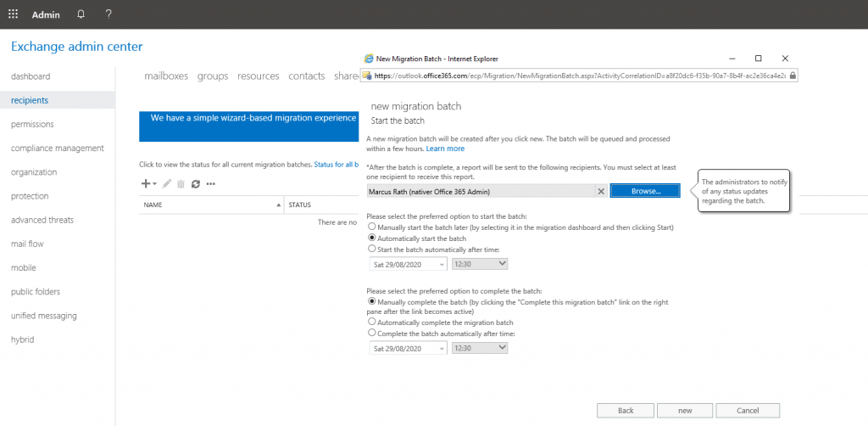The image size is (868, 426).
Task: Click the refresh icon in migration toolbar
Action: [196, 184]
